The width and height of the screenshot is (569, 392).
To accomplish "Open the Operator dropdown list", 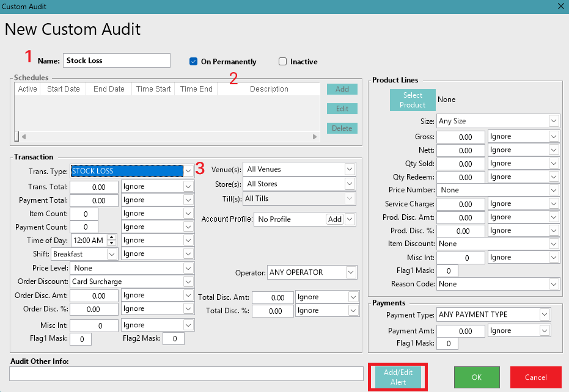I will 351,272.
